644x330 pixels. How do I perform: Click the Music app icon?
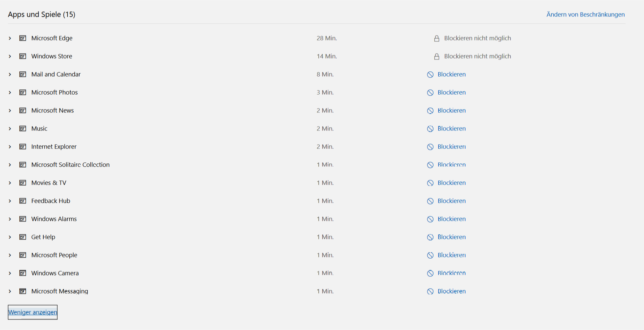click(x=23, y=129)
